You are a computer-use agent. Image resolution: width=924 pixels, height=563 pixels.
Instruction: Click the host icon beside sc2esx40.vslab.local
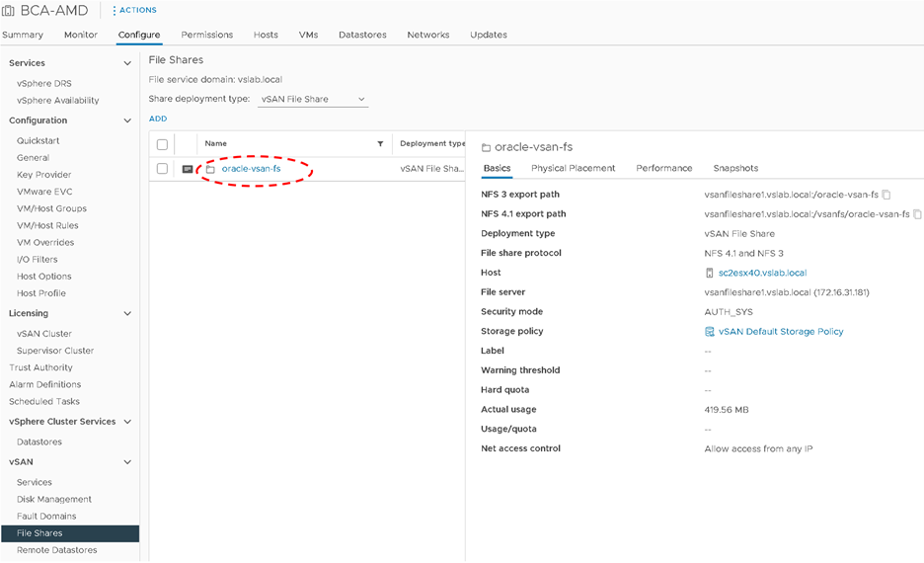click(x=709, y=273)
